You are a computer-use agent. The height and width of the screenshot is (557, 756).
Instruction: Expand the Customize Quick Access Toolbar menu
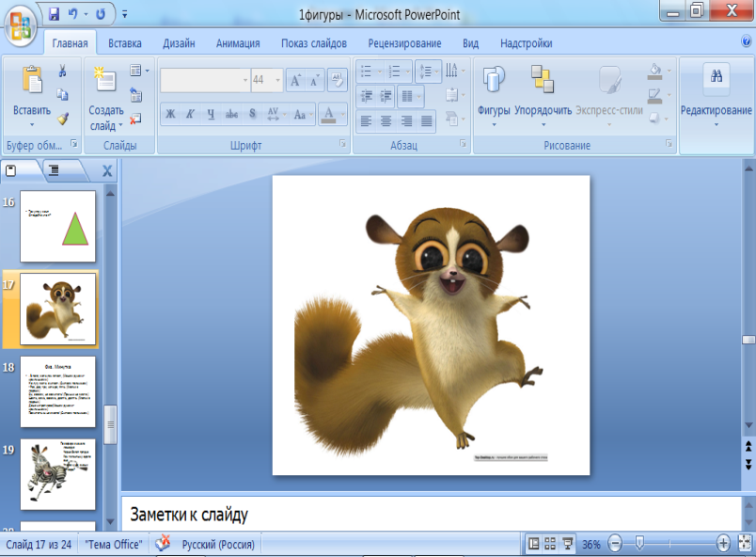124,14
